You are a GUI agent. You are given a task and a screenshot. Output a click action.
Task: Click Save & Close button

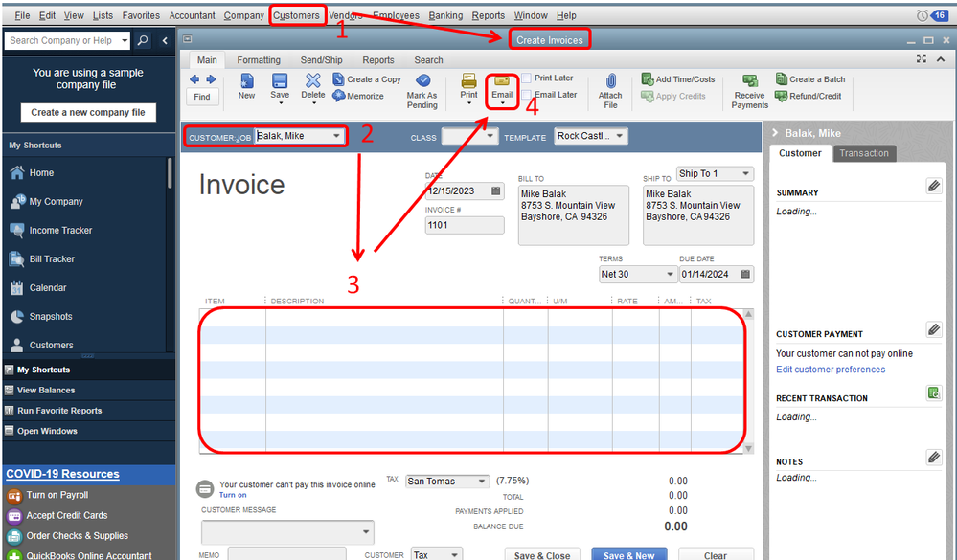click(542, 555)
